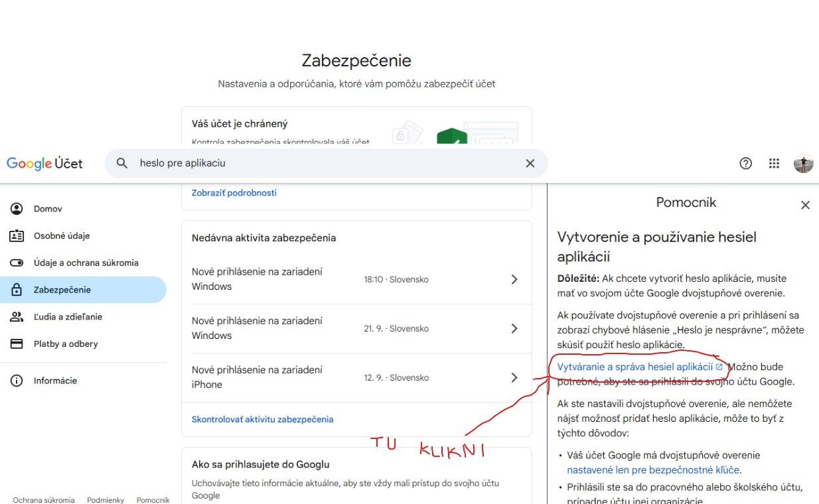Open the help question mark icon

click(x=746, y=163)
